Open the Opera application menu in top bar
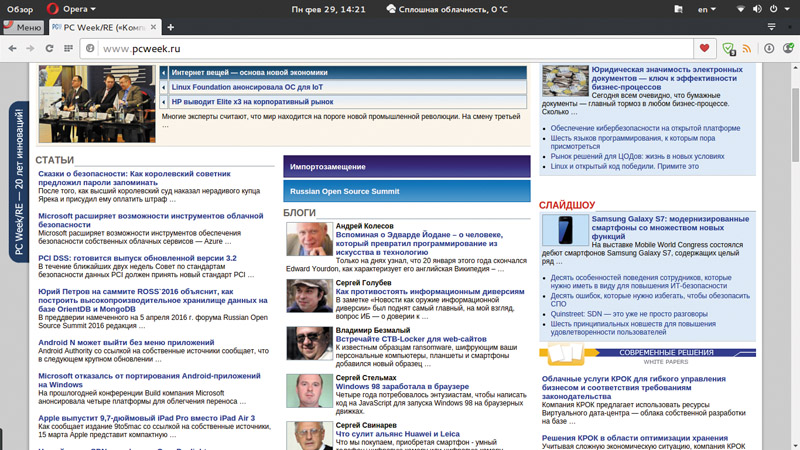Screen dimensions: 800x450 click(71, 9)
